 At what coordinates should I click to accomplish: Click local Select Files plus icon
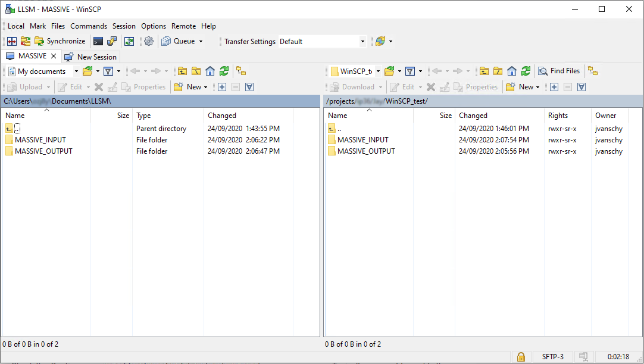tap(222, 87)
